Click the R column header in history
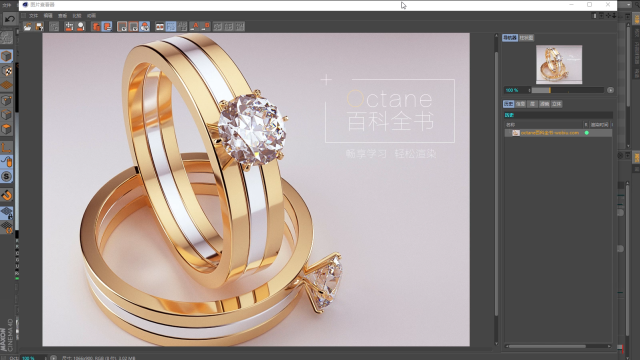This screenshot has width=640, height=360. pyautogui.click(x=586, y=124)
